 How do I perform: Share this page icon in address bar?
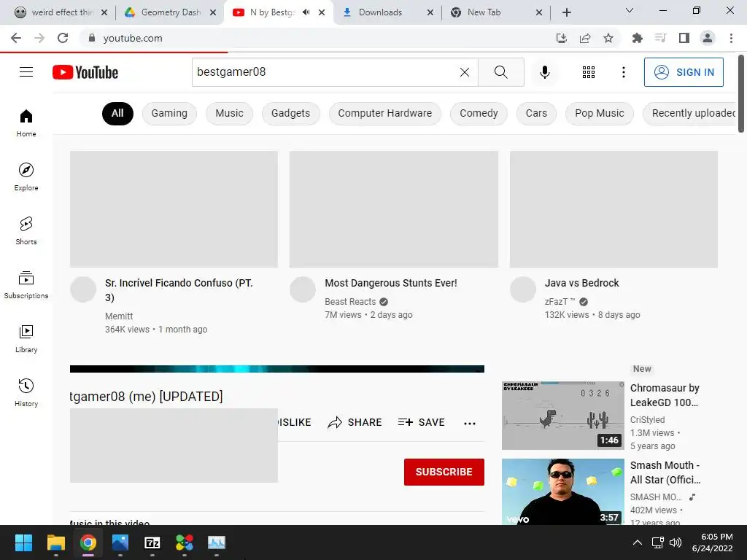tap(585, 38)
